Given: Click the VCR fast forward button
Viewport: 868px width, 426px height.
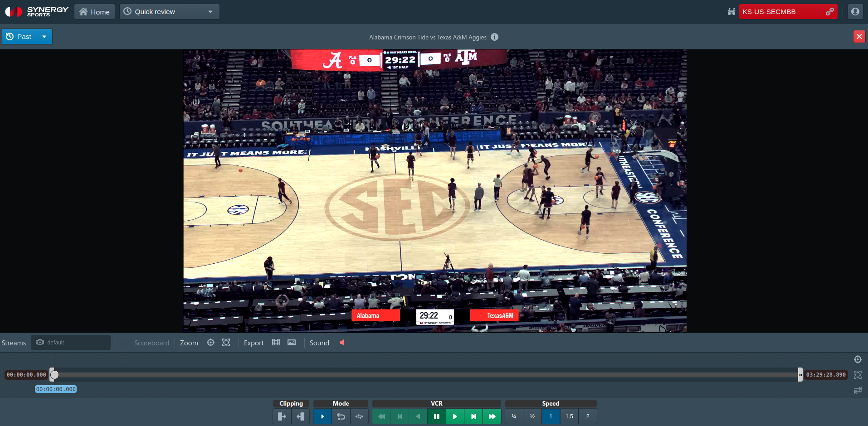Looking at the screenshot, I should click(492, 416).
